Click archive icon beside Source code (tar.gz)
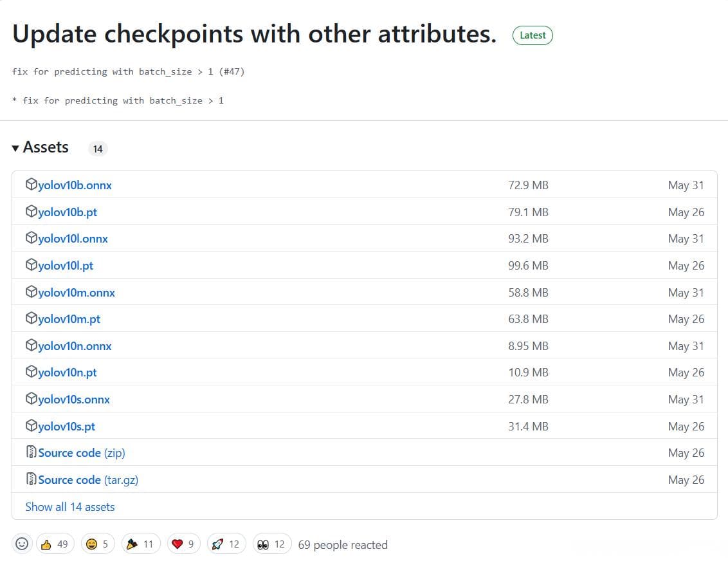This screenshot has width=728, height=563. coord(31,479)
